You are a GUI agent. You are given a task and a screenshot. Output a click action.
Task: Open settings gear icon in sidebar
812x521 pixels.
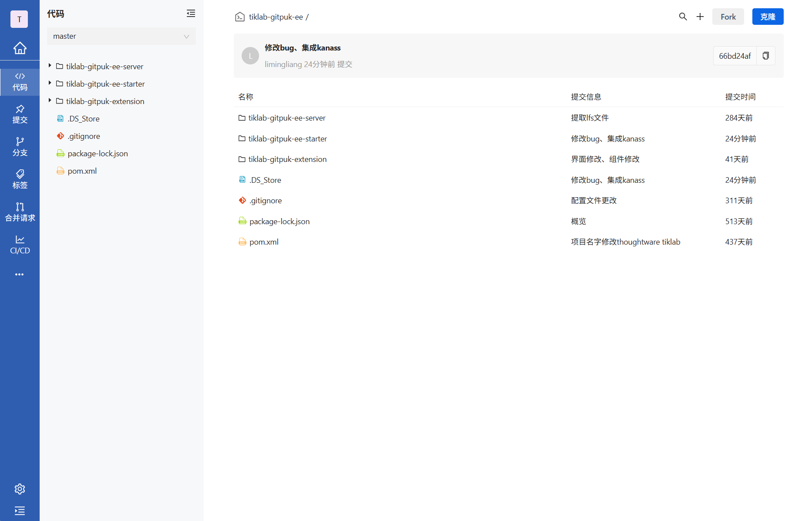point(20,489)
